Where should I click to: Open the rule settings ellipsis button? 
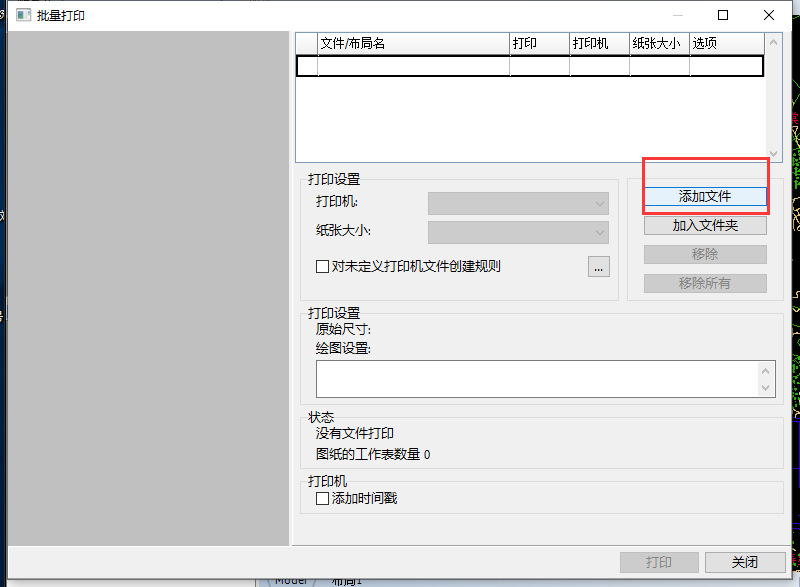point(598,267)
